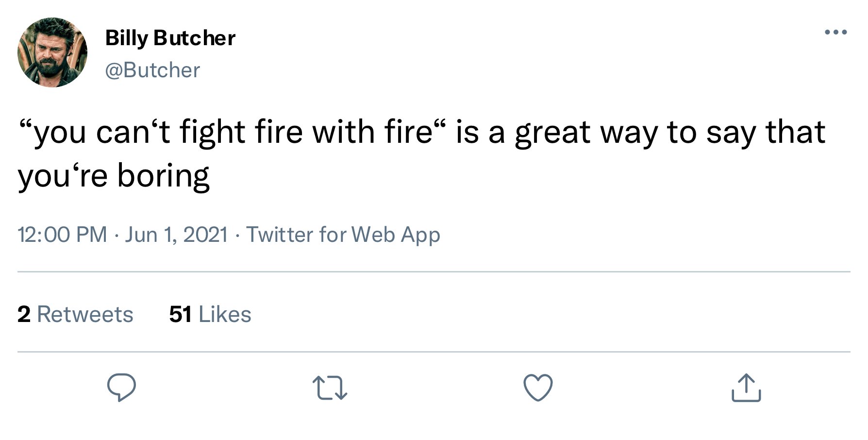The width and height of the screenshot is (868, 440).
Task: Retweet this tweet using the arrows icon
Action: (x=330, y=388)
